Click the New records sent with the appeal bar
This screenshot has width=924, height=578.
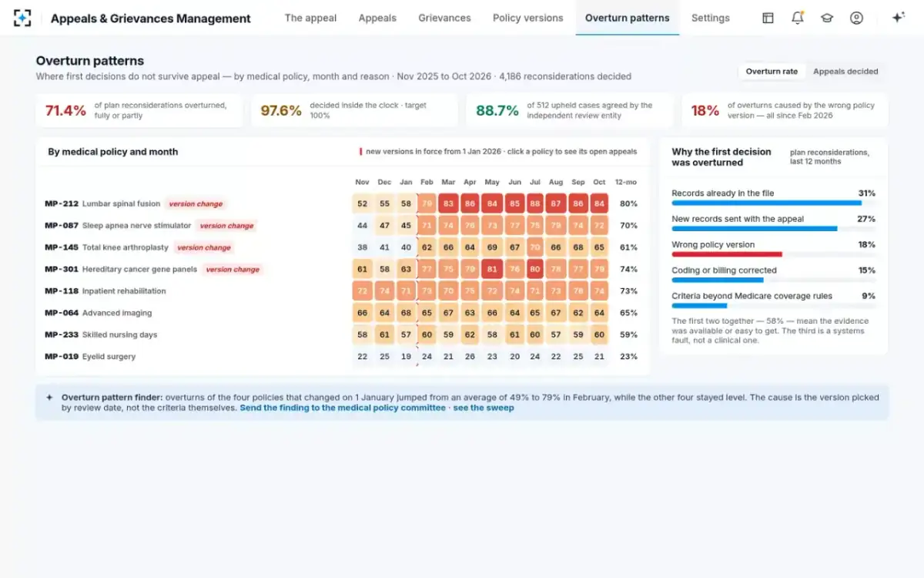click(x=773, y=228)
